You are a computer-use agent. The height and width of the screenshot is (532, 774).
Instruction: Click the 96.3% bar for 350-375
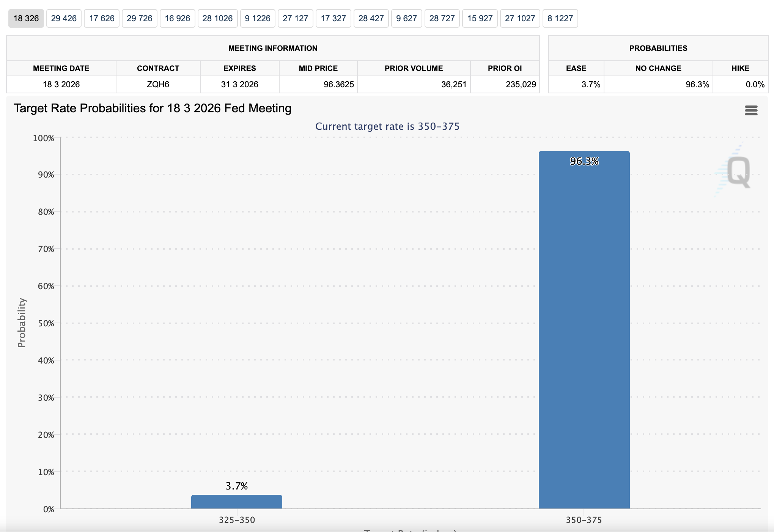(x=584, y=330)
